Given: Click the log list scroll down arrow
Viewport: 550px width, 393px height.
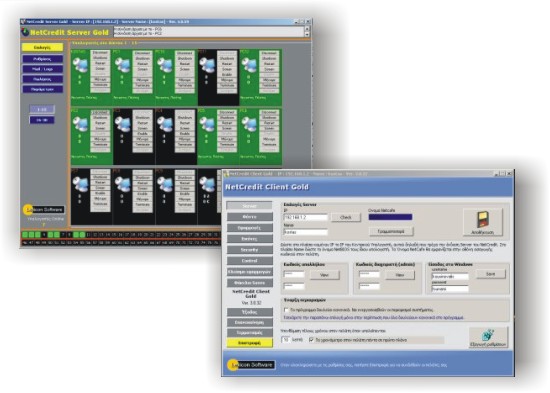Looking at the screenshot, I should 307,34.
